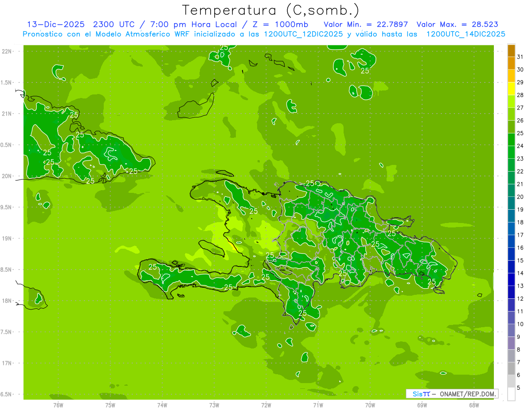Click the colorbar label "11"
Image resolution: width=532 pixels, height=411 pixels.
click(x=520, y=312)
